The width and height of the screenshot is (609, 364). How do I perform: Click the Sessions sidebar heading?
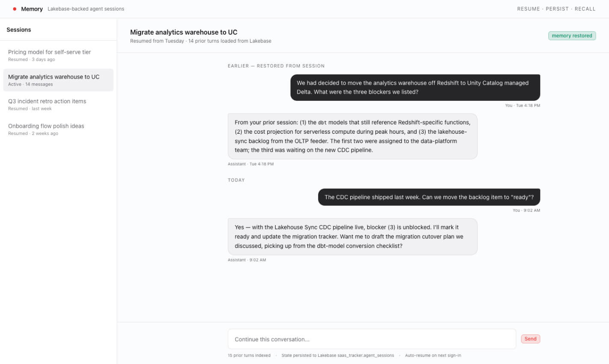(x=19, y=30)
